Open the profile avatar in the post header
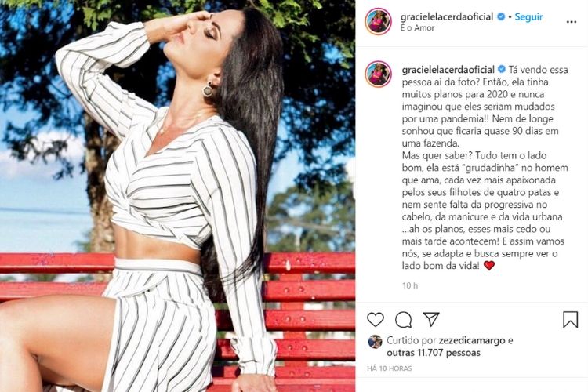The height and width of the screenshot is (392, 588). point(379,21)
